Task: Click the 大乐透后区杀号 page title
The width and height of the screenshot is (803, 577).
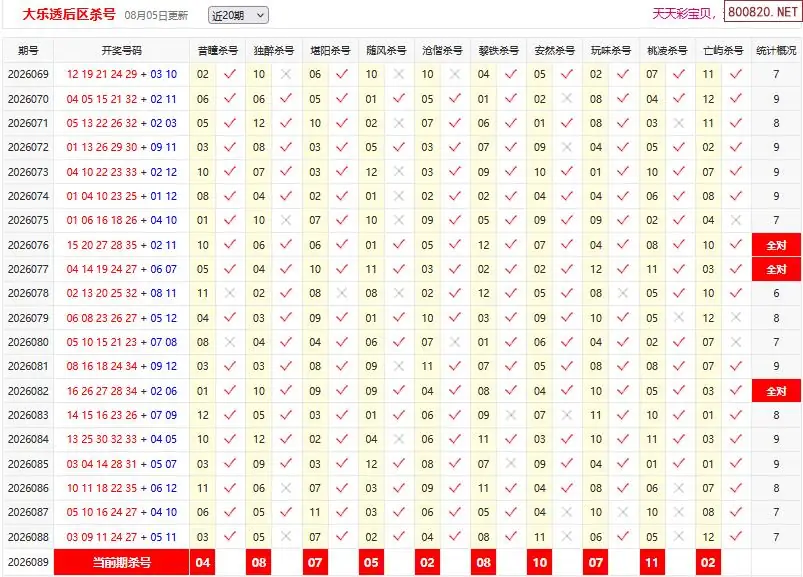Action: (x=69, y=14)
